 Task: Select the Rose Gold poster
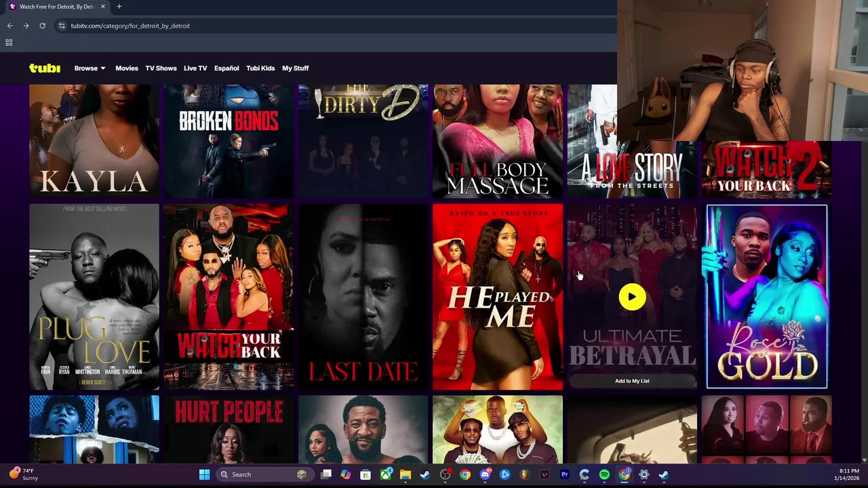[x=767, y=297]
